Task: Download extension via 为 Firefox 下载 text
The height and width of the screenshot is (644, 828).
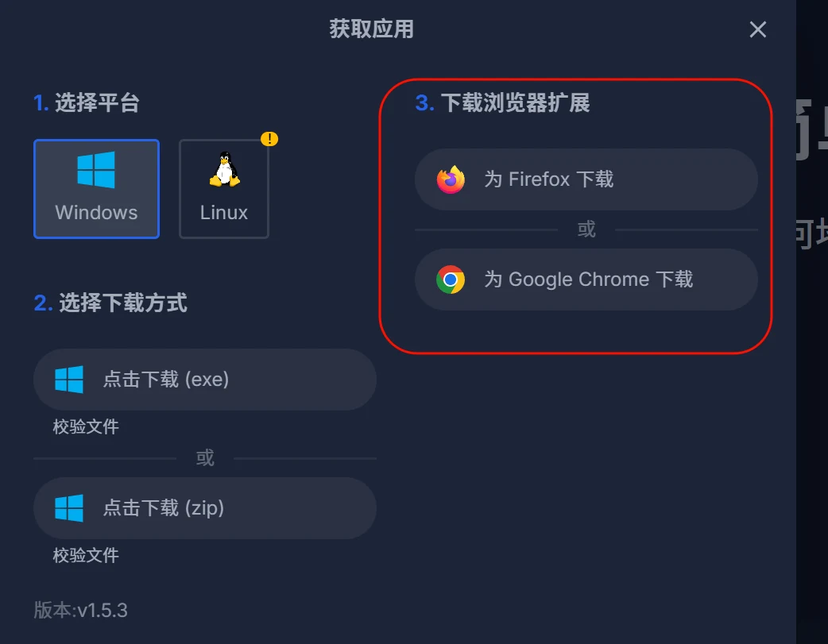Action: click(549, 179)
